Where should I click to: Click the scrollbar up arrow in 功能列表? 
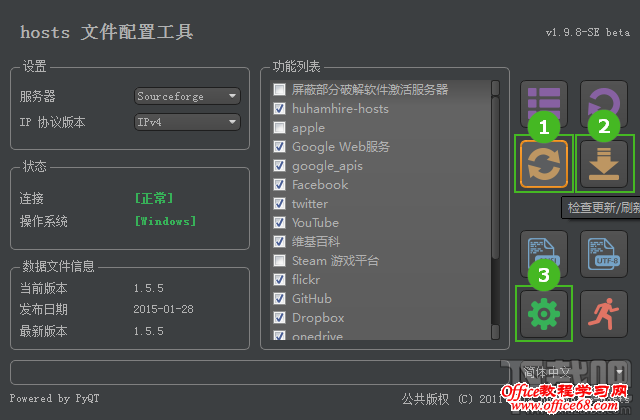pyautogui.click(x=495, y=88)
